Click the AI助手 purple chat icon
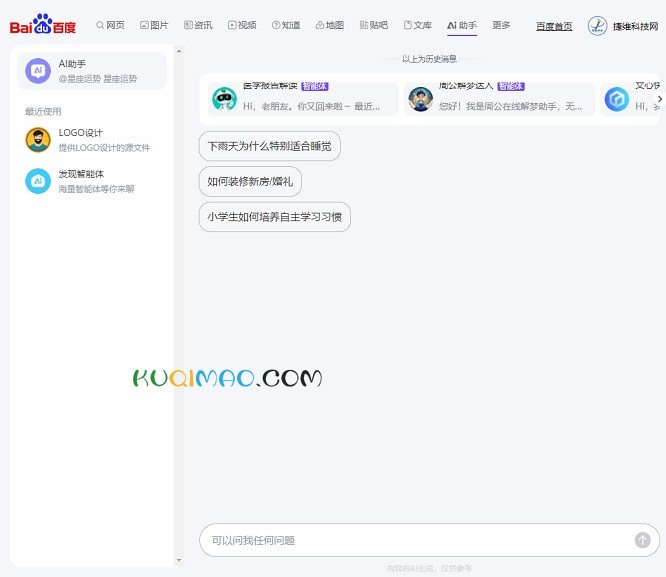The height and width of the screenshot is (577, 666). [x=38, y=71]
